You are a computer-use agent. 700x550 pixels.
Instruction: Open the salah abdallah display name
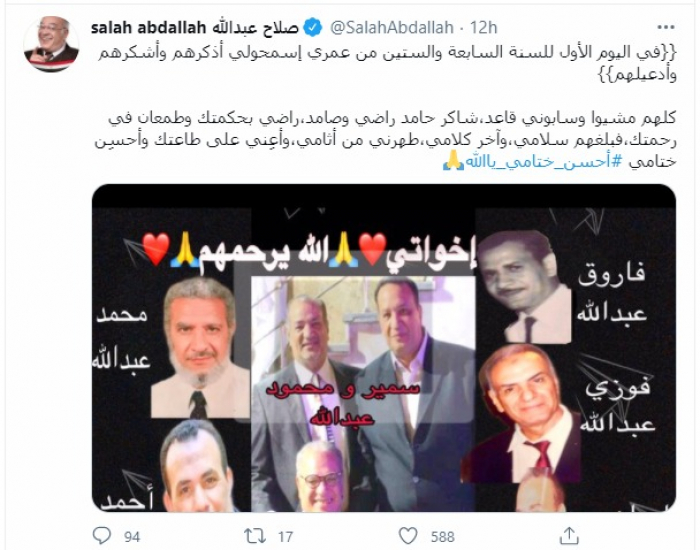tap(194, 28)
